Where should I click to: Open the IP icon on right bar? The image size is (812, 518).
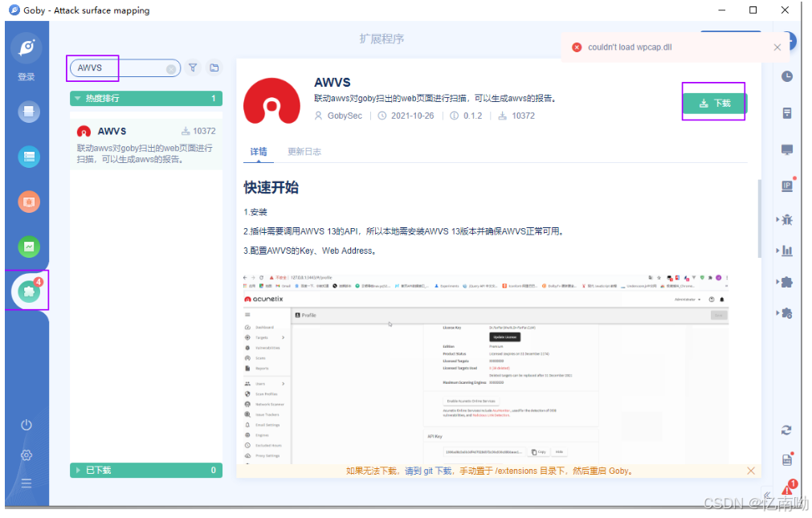(x=787, y=186)
